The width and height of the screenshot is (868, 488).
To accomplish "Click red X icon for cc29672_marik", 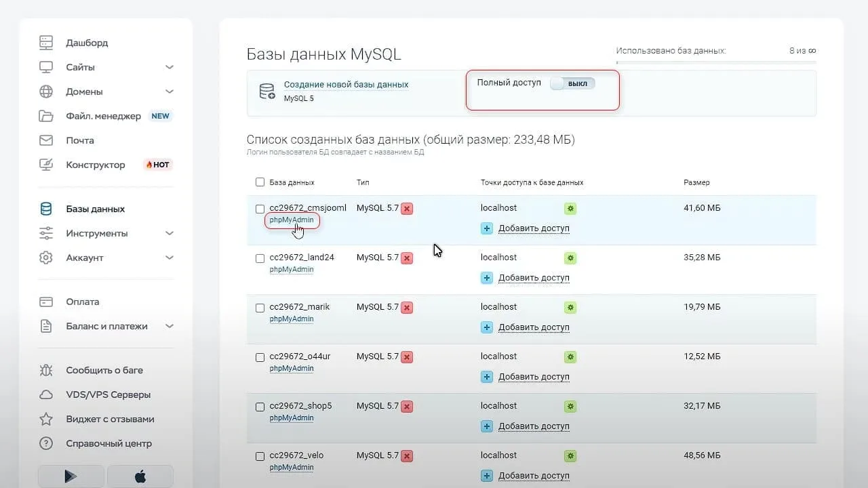I will (x=407, y=308).
